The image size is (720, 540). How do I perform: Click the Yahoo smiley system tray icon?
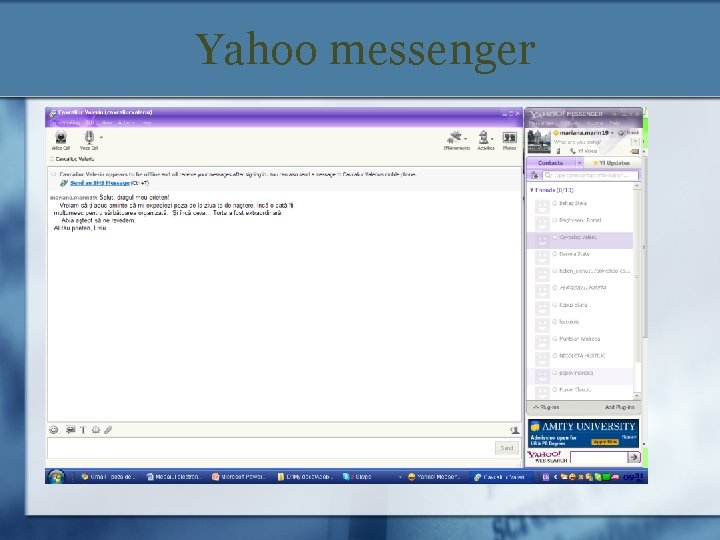click(x=573, y=477)
